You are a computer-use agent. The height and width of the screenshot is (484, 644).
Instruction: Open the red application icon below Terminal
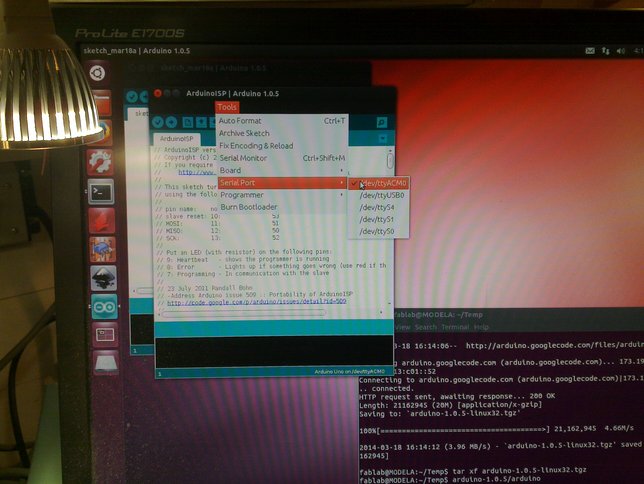pos(102,220)
